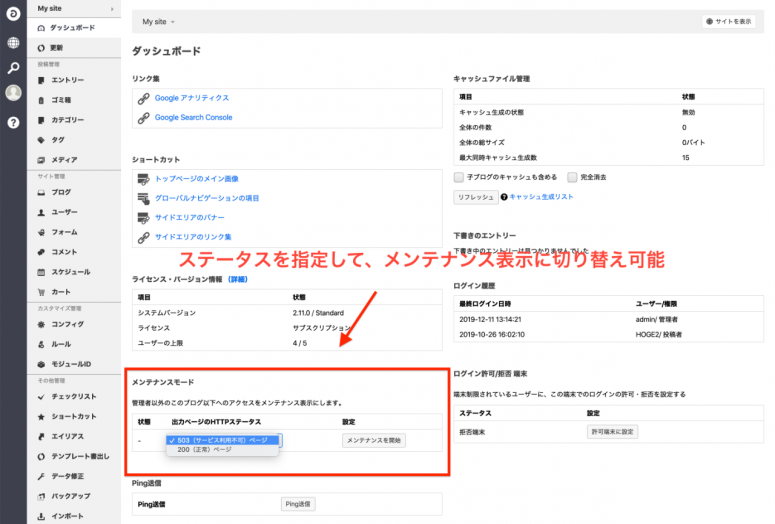The height and width of the screenshot is (524, 775).
Task: Click the 2.11.0 / Standard version value
Action: point(318,313)
